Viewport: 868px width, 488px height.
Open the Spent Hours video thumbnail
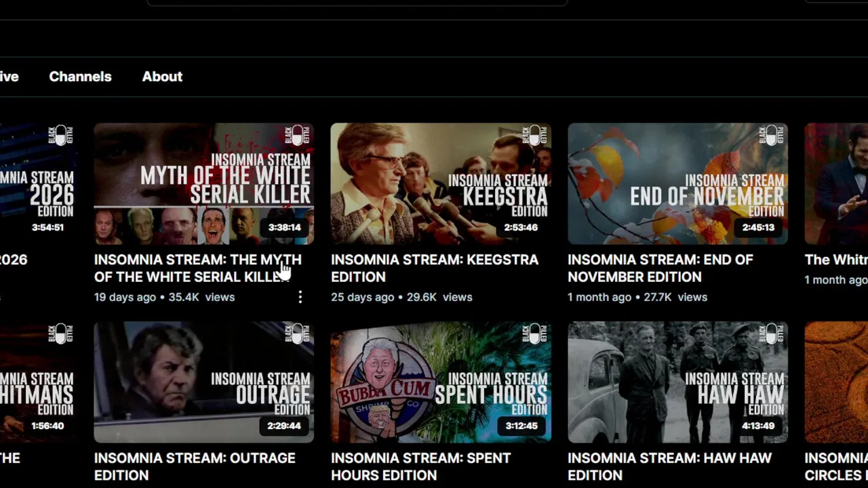pos(441,382)
